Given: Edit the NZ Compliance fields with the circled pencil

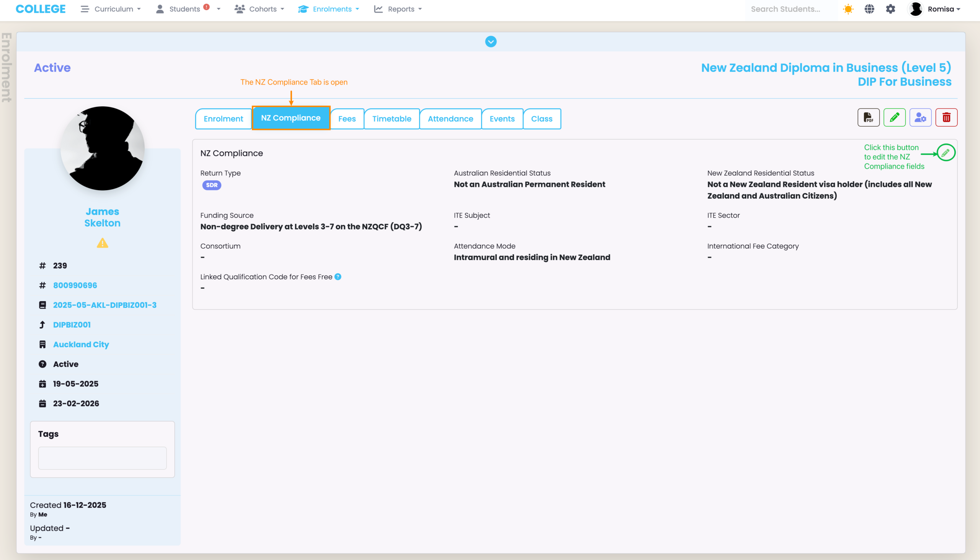Looking at the screenshot, I should click(946, 153).
